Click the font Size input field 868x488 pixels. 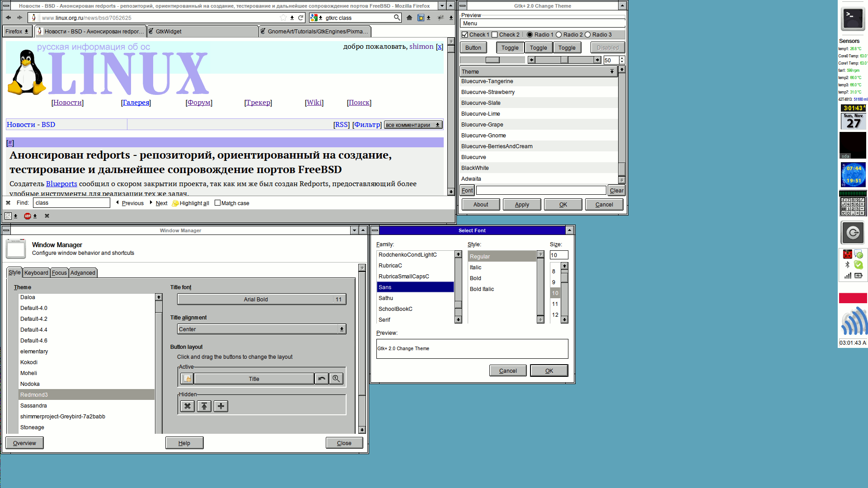[558, 255]
